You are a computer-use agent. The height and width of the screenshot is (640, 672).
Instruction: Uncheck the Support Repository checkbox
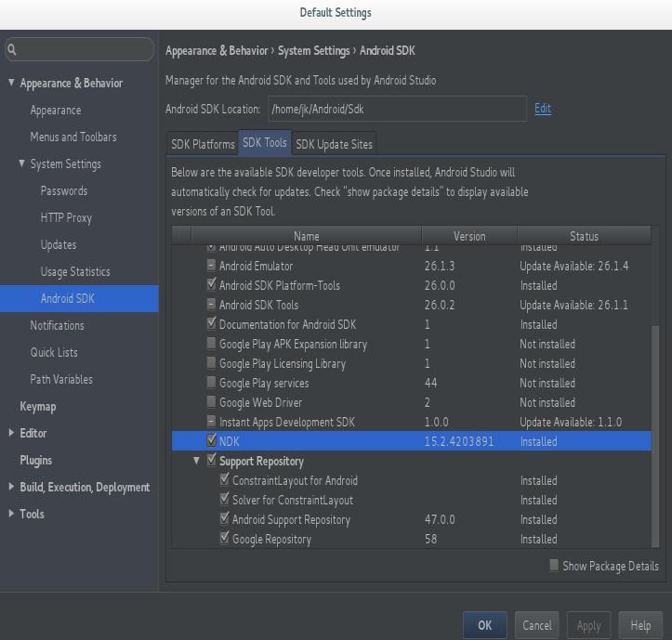(211, 460)
